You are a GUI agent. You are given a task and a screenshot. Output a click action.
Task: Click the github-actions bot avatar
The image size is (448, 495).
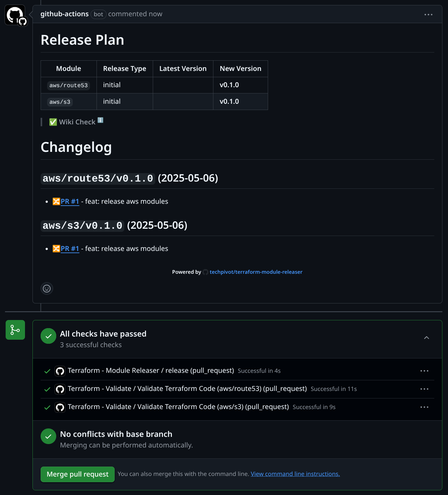click(x=15, y=15)
